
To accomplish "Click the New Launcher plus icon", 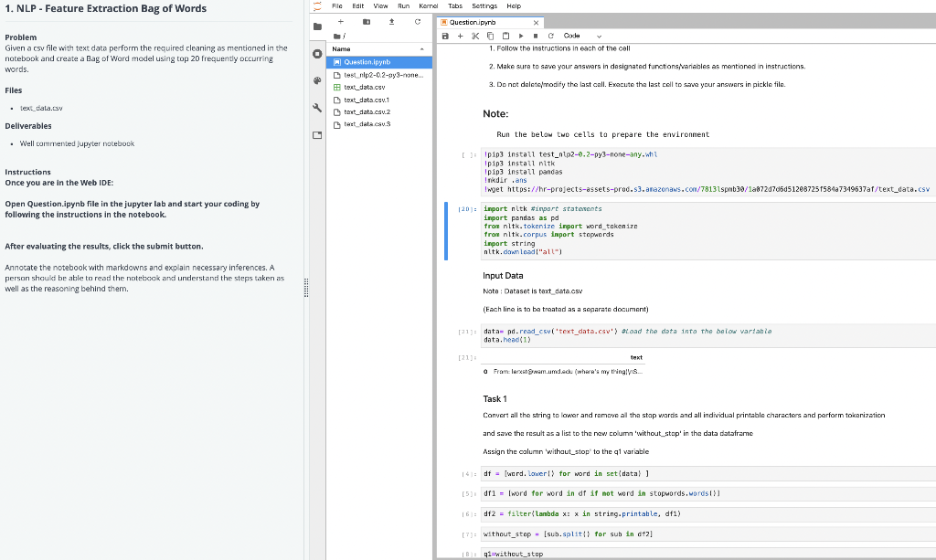I will coord(341,22).
